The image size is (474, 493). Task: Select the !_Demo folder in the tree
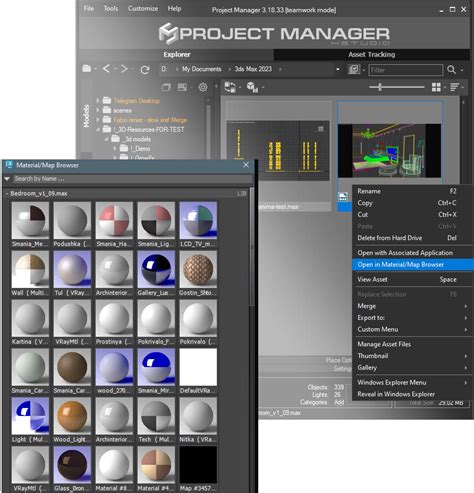point(140,149)
